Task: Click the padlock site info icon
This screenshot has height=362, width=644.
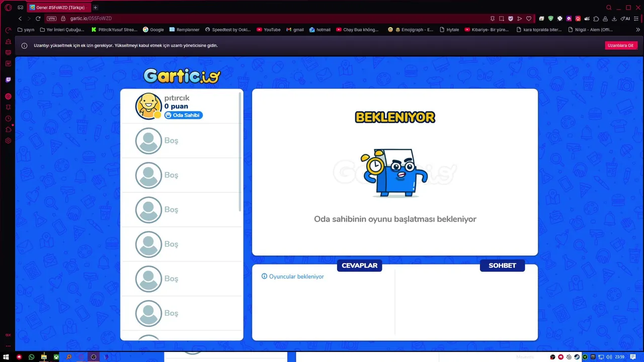Action: (63, 19)
